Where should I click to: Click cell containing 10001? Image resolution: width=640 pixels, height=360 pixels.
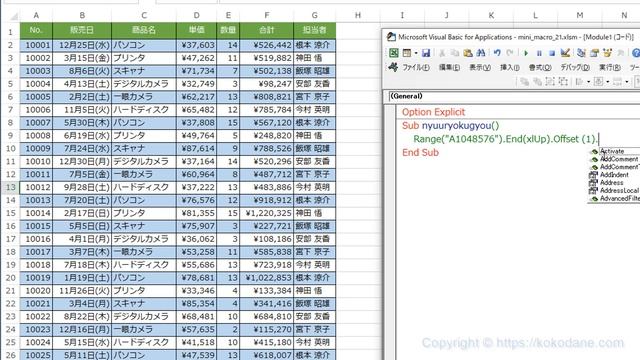tap(36, 45)
